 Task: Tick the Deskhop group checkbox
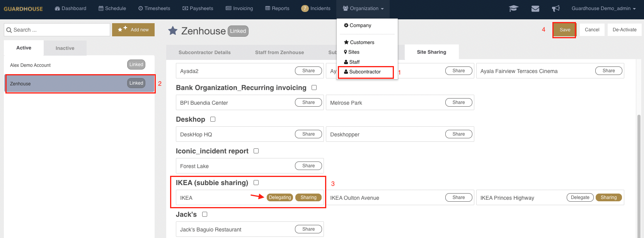pos(213,119)
